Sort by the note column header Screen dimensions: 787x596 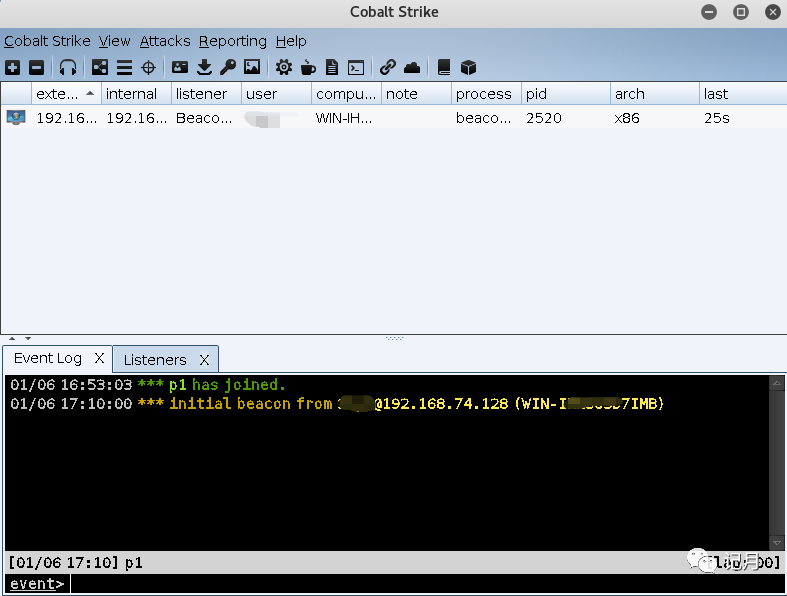coord(417,94)
